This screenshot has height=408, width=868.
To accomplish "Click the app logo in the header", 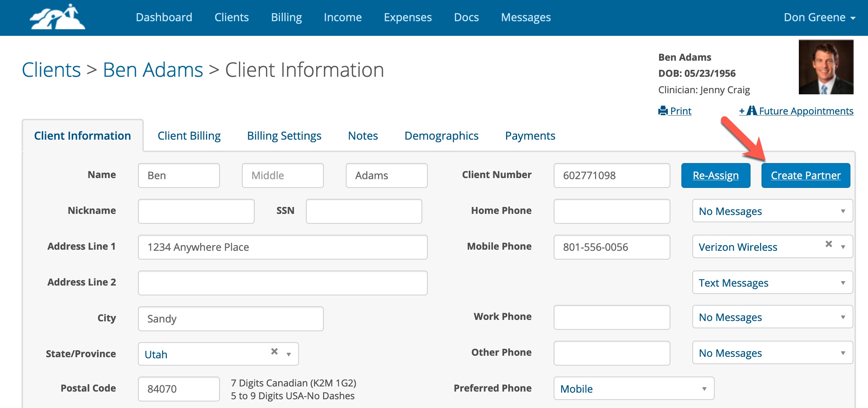I will click(x=57, y=17).
